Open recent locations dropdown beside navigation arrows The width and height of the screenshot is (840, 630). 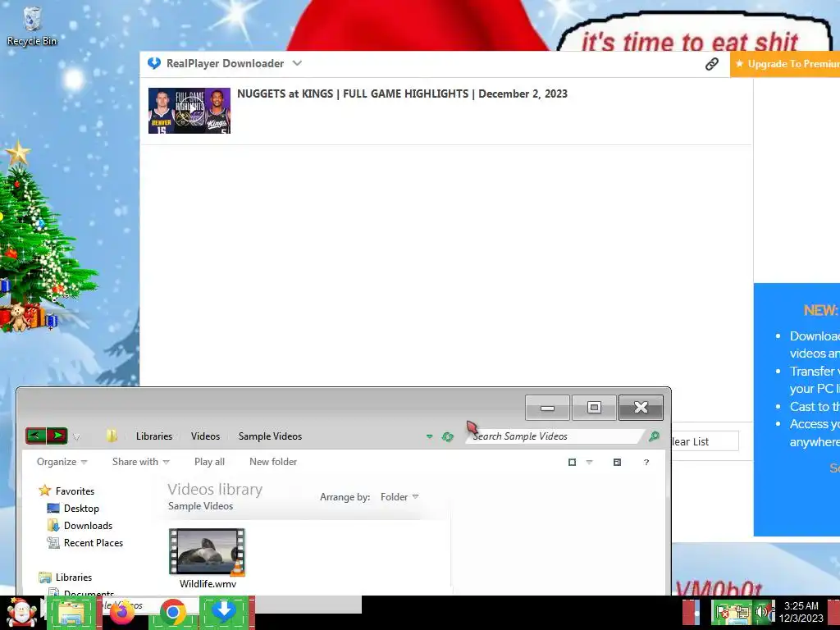[76, 437]
